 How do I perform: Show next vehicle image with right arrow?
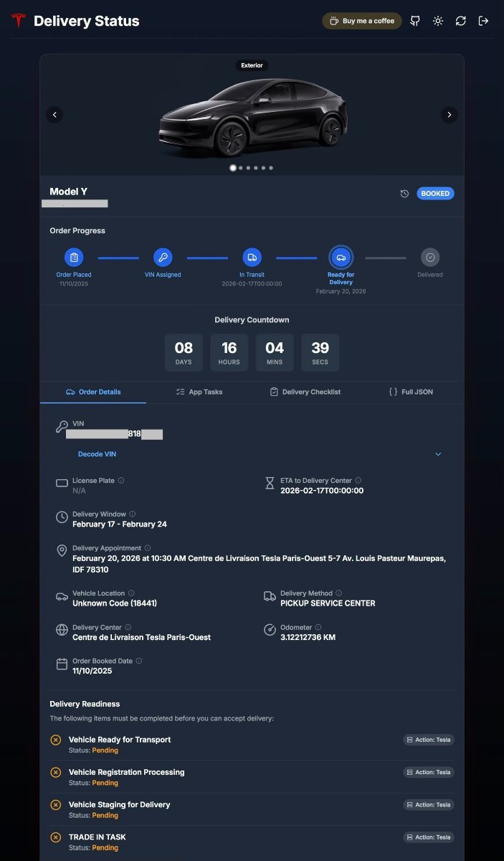(449, 114)
